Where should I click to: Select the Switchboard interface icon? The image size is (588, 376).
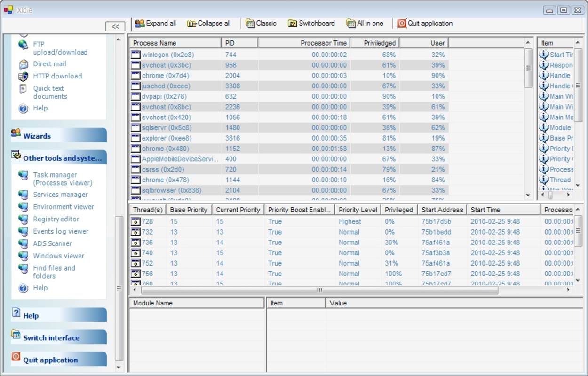coord(293,23)
